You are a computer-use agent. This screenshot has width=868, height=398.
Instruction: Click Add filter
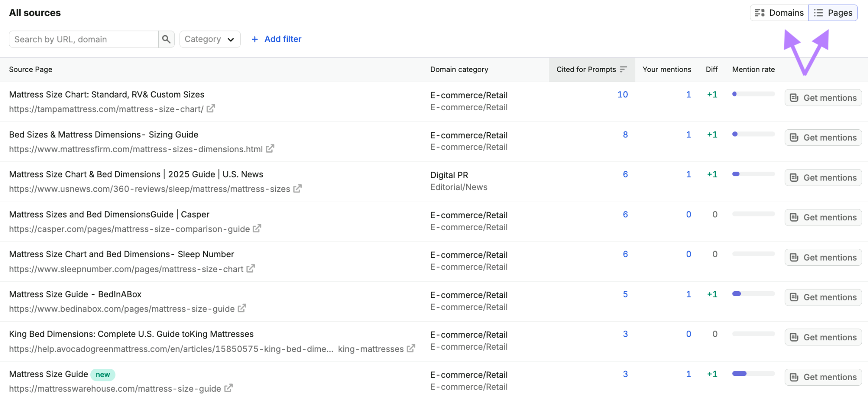click(x=276, y=39)
